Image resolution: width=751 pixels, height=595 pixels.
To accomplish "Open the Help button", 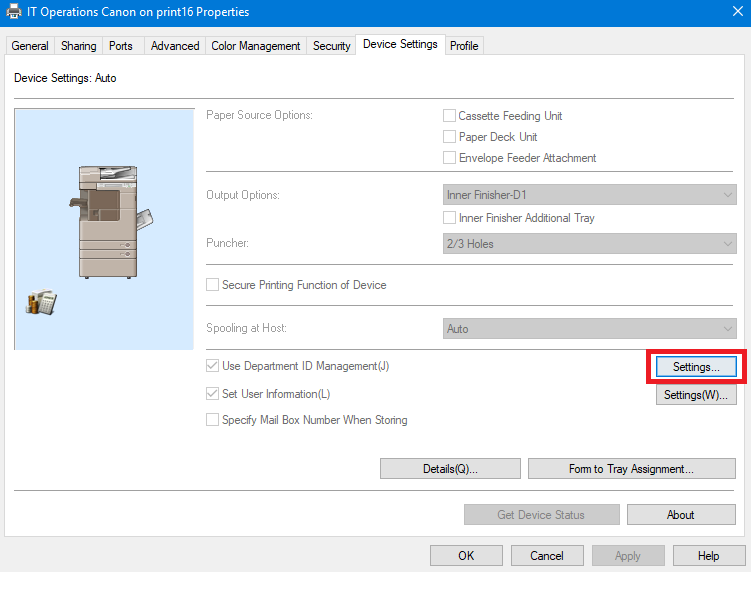I will [709, 556].
